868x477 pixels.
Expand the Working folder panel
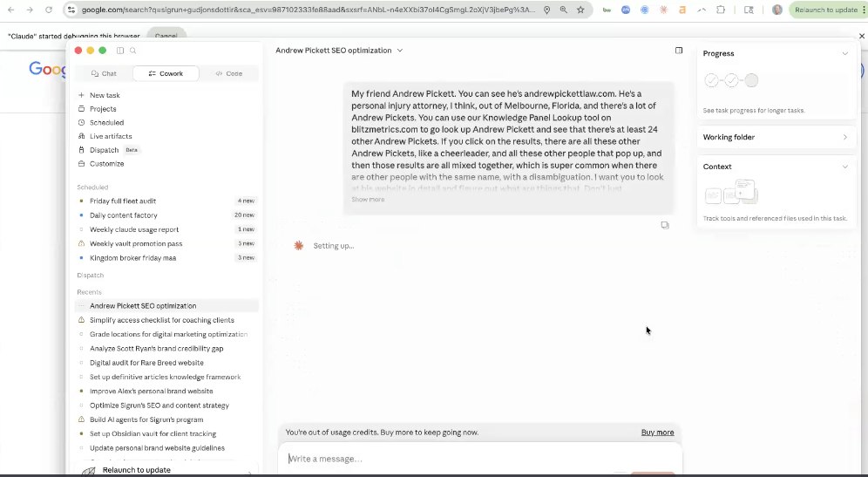click(x=844, y=138)
